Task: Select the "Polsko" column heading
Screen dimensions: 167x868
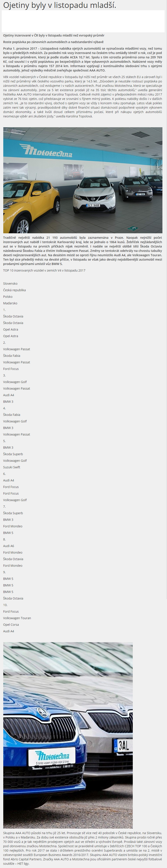Action: point(8,296)
